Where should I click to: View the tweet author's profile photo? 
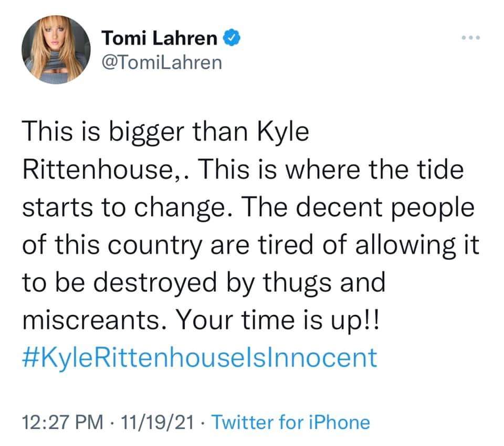click(56, 50)
